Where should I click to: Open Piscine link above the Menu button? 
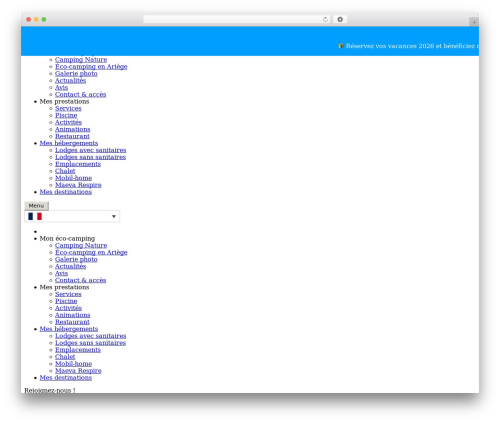(66, 115)
